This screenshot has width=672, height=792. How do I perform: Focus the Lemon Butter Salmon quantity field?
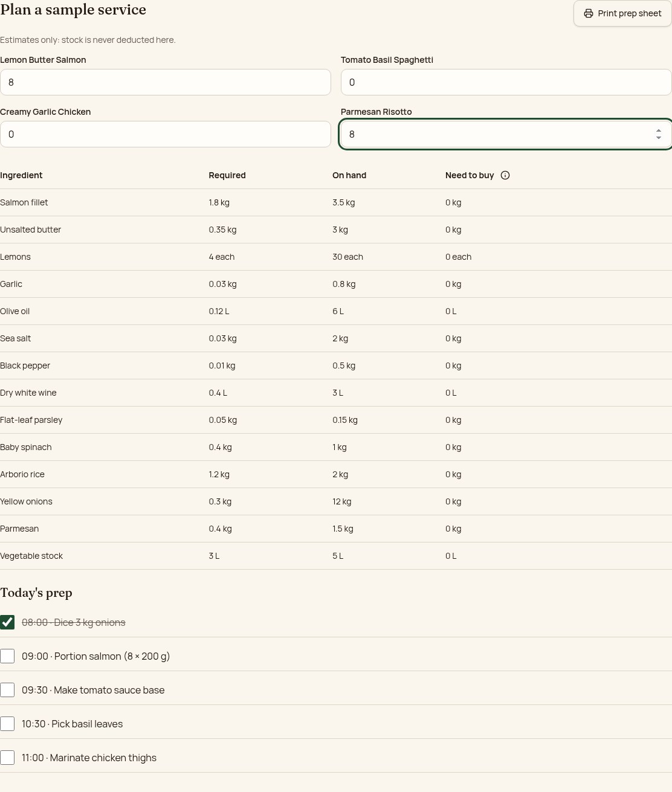[166, 82]
